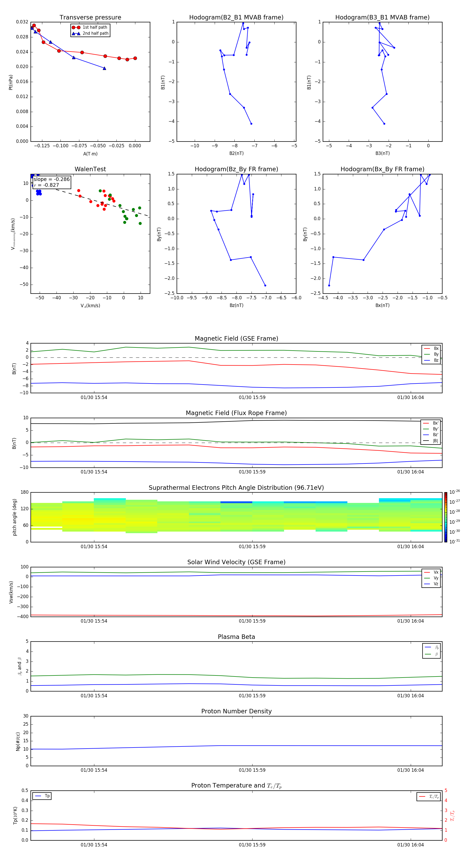Click the V_A(km/s) x-axis label
The image size is (473, 868).
90,306
